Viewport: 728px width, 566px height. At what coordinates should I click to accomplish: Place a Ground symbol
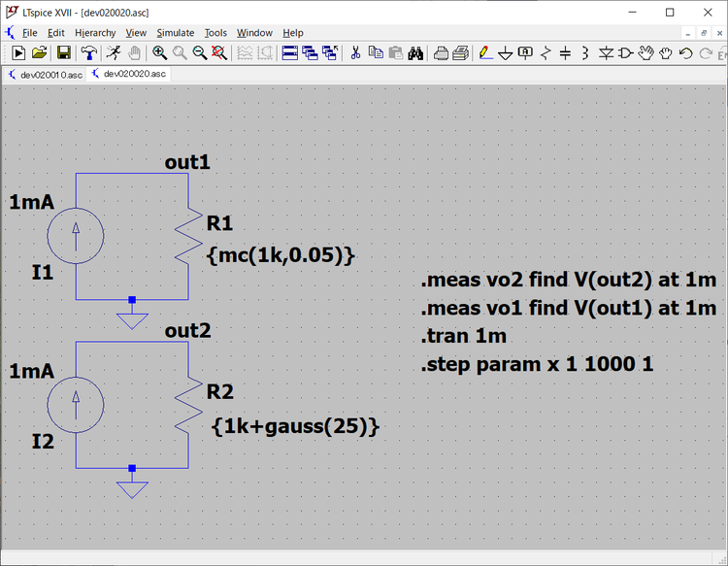[x=505, y=53]
